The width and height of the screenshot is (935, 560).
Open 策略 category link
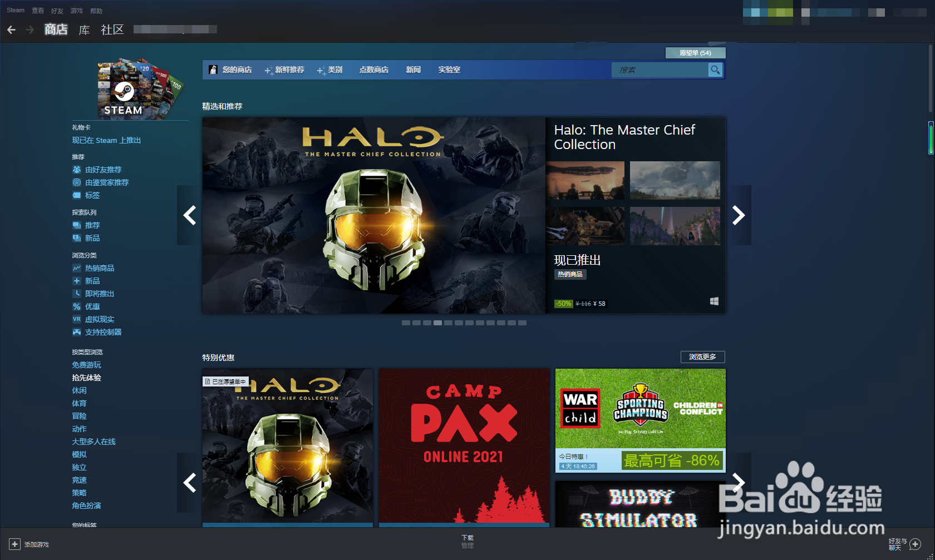[79, 493]
